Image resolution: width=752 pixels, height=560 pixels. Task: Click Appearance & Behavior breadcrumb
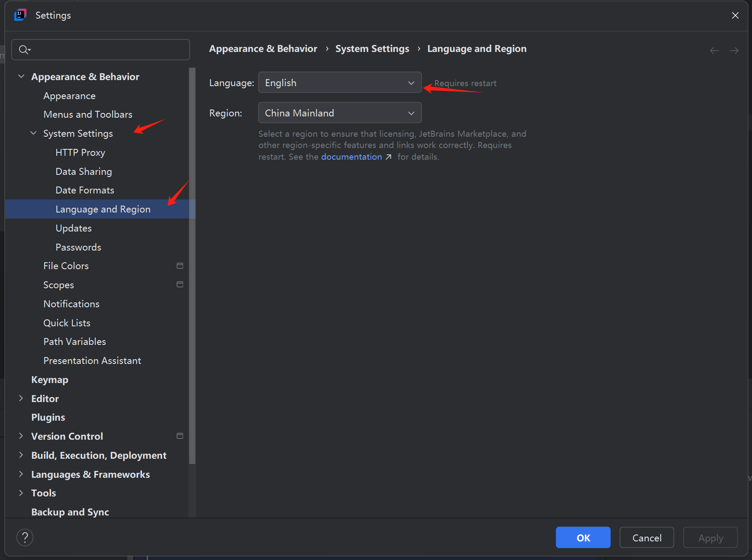263,48
